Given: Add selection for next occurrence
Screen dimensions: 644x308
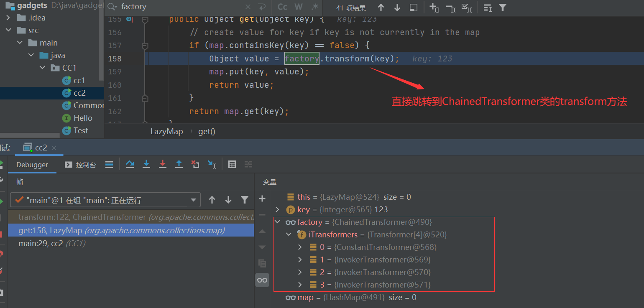Looking at the screenshot, I should pyautogui.click(x=434, y=8).
